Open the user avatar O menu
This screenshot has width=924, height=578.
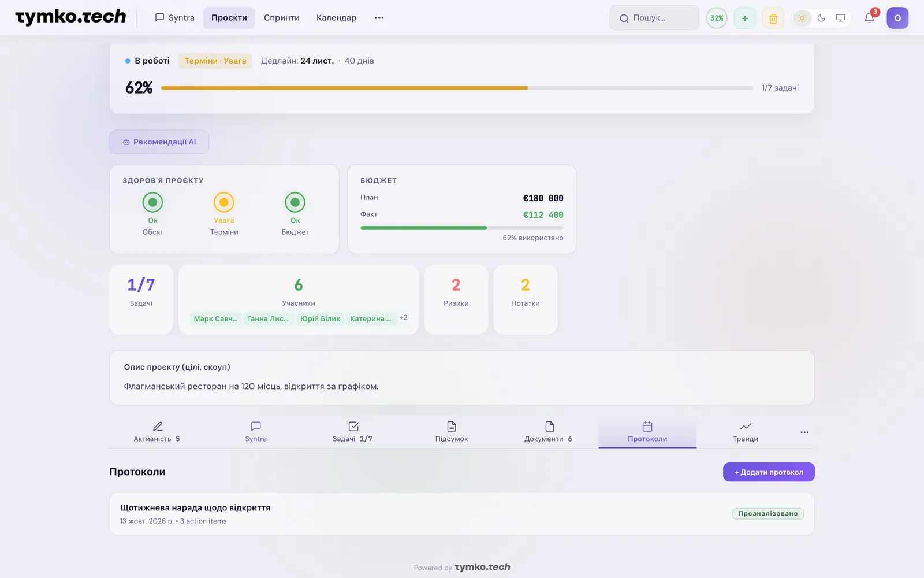coord(897,18)
